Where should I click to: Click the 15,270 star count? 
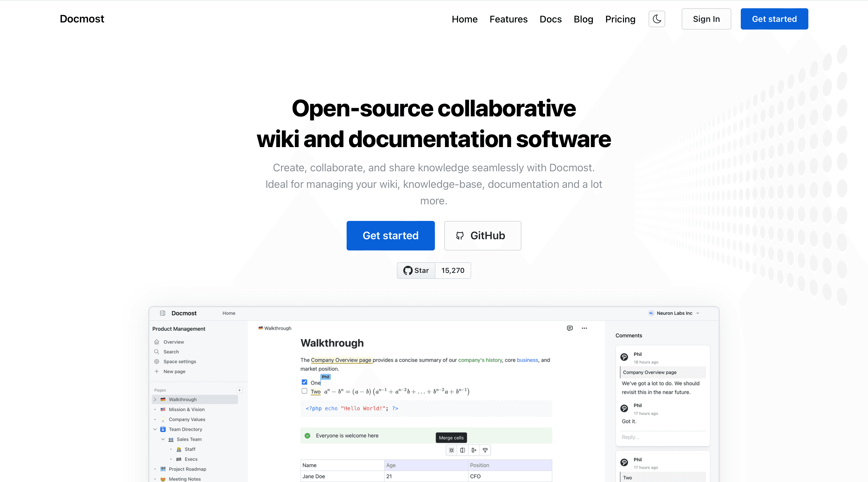[453, 270]
